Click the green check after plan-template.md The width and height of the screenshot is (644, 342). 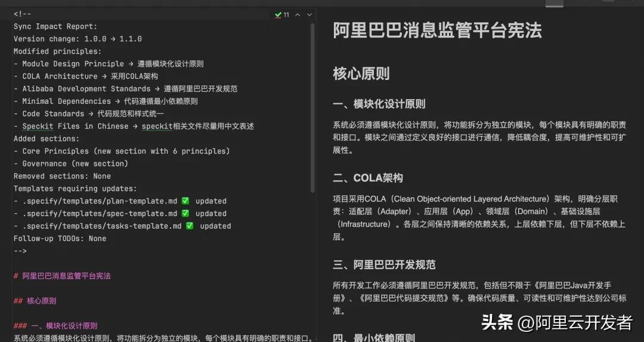tap(185, 201)
